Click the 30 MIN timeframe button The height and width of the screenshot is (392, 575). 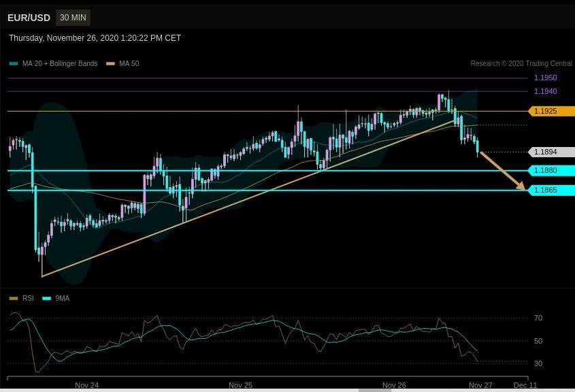73,18
